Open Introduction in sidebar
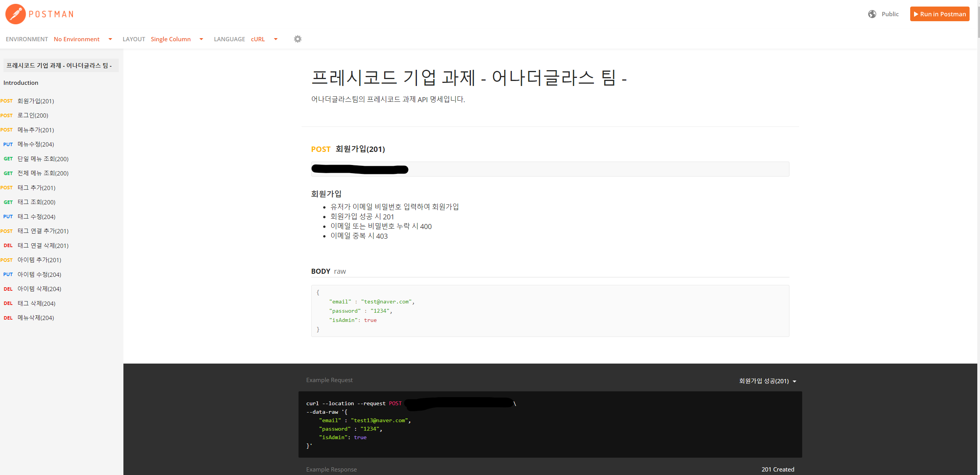 tap(21, 83)
